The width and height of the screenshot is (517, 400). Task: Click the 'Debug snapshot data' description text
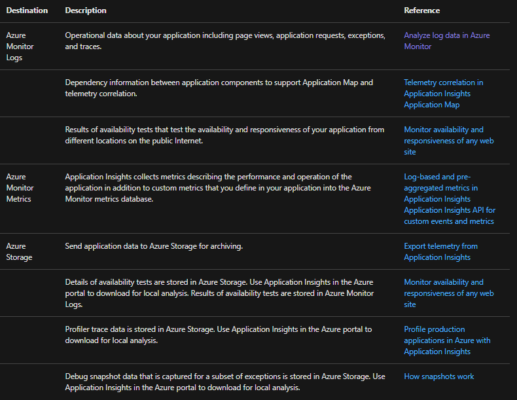click(225, 382)
